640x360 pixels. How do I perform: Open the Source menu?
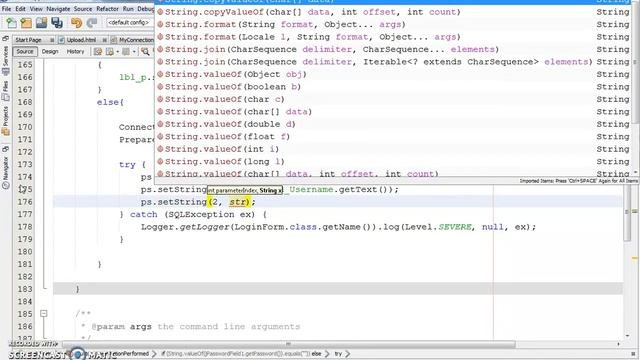(83, 9)
